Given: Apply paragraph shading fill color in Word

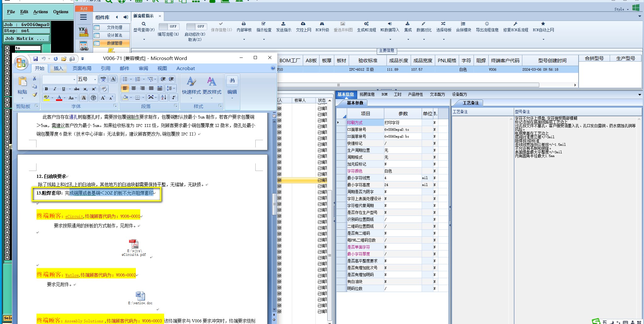Looking at the screenshot, I should click(x=125, y=97).
